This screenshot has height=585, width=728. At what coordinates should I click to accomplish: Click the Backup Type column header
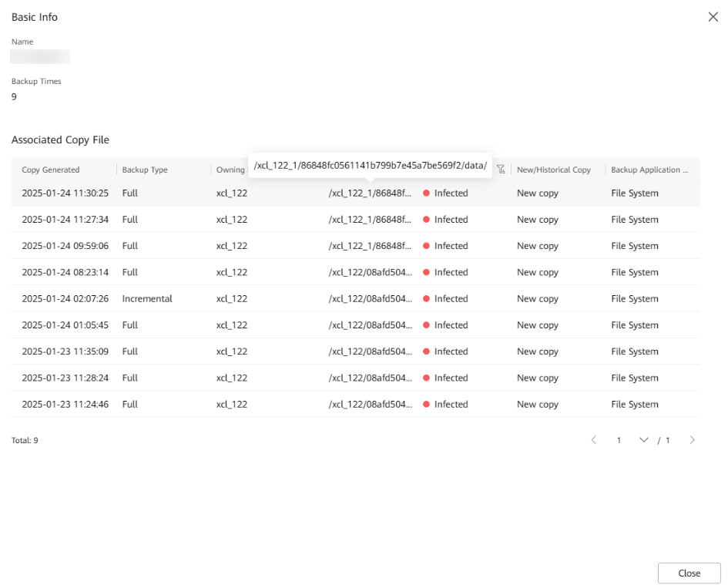point(145,170)
